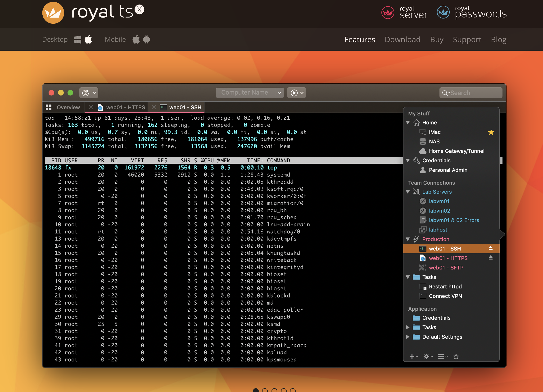This screenshot has width=543, height=392.
Task: Open the Computer Name dropdown arrow
Action: pyautogui.click(x=279, y=93)
